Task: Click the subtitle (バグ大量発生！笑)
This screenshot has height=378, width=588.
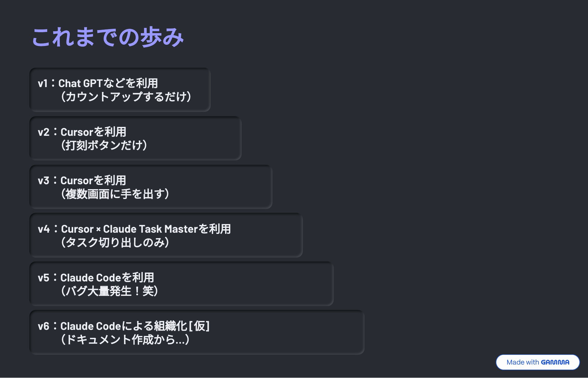Action: pos(110,291)
